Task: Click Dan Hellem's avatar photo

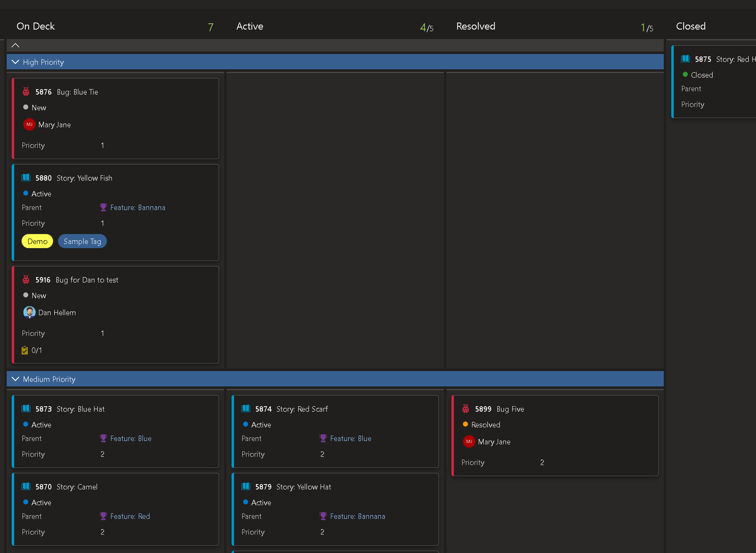Action: tap(29, 312)
